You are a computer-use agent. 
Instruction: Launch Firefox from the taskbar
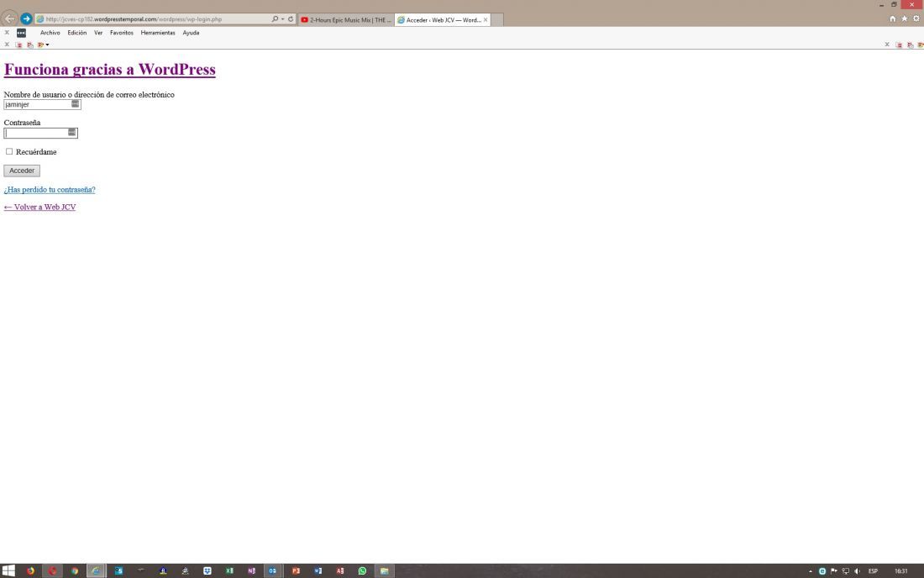30,570
